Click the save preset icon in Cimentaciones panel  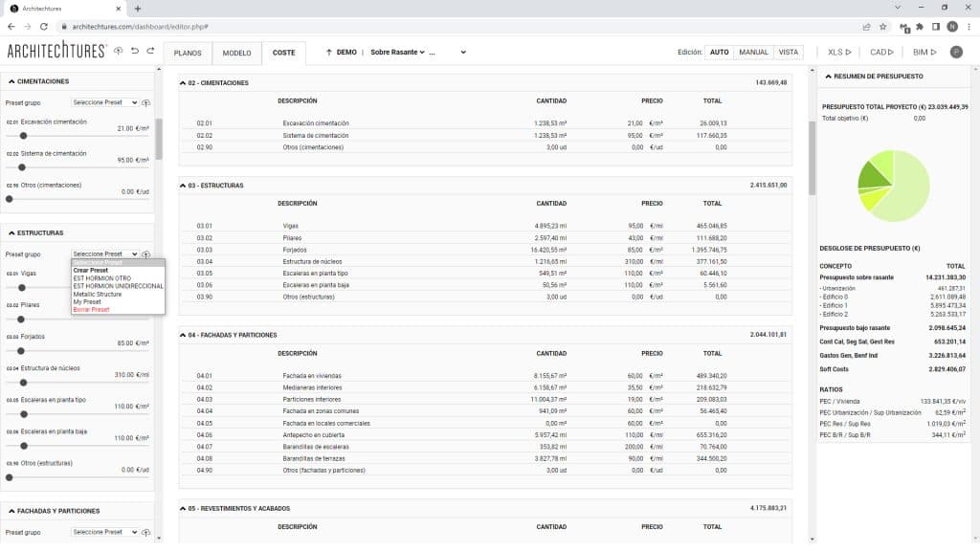(x=146, y=102)
